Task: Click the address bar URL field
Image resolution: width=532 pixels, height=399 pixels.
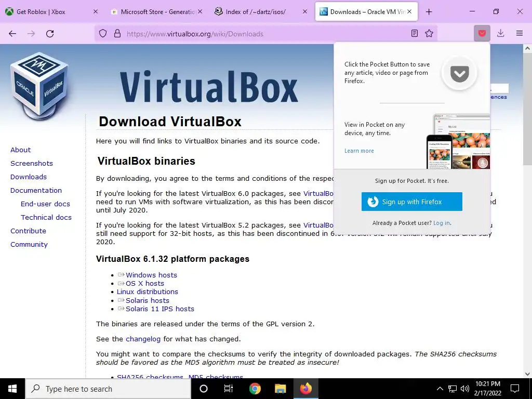Action: (x=265, y=34)
